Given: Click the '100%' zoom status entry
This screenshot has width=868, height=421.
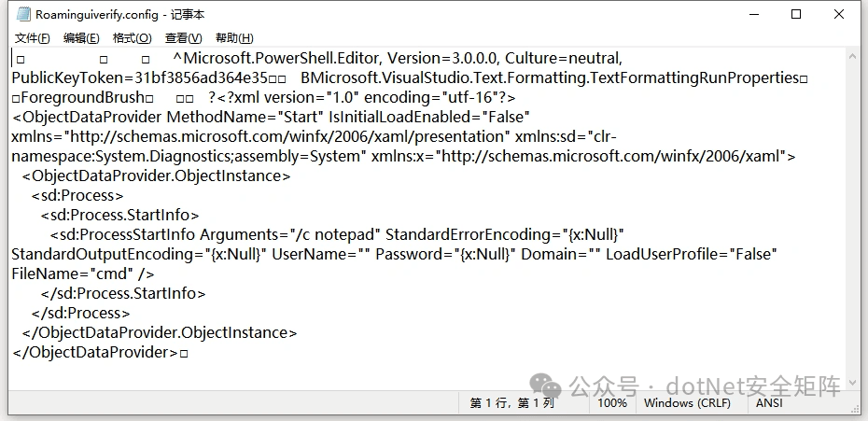Looking at the screenshot, I should click(x=612, y=403).
